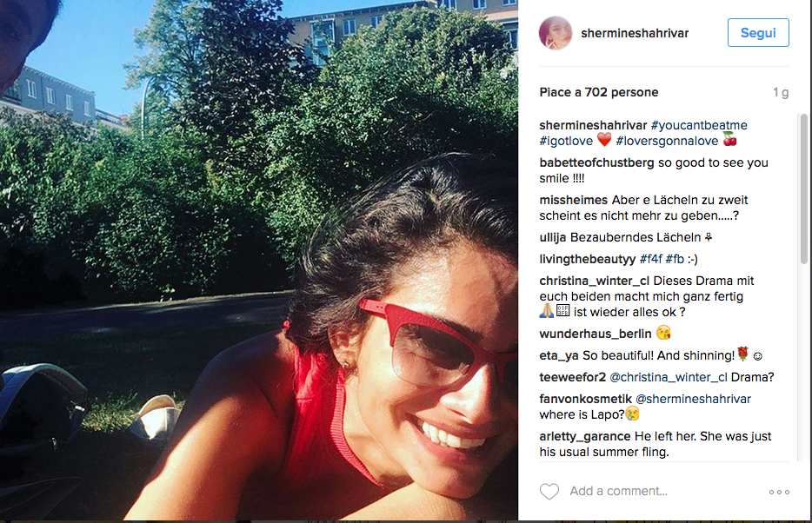Visit wunderhaus_berlin profile
This screenshot has height=523, width=812.
click(595, 334)
